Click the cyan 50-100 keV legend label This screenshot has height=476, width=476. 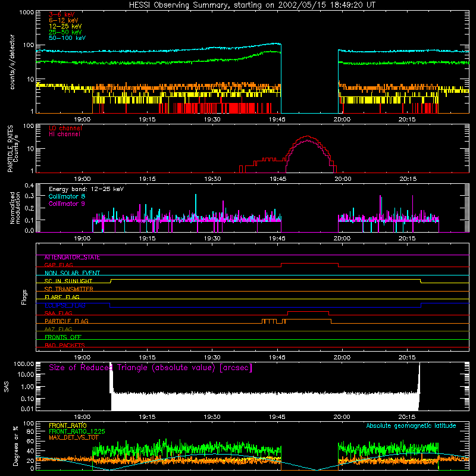pyautogui.click(x=67, y=38)
